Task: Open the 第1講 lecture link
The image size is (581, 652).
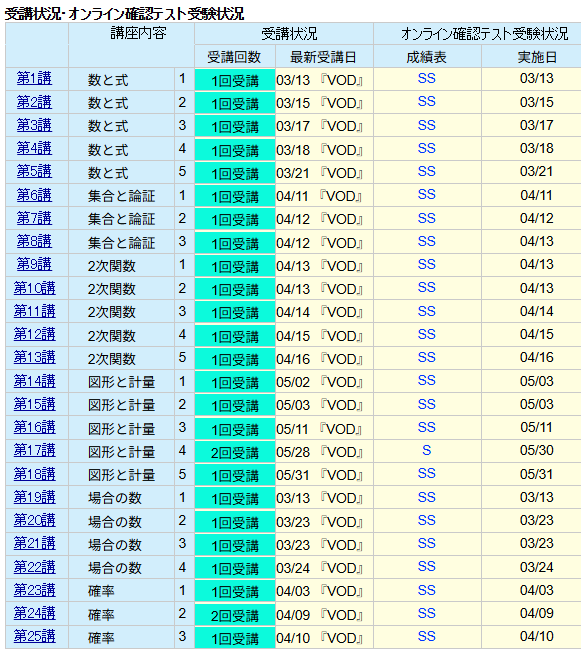Action: click(x=34, y=79)
